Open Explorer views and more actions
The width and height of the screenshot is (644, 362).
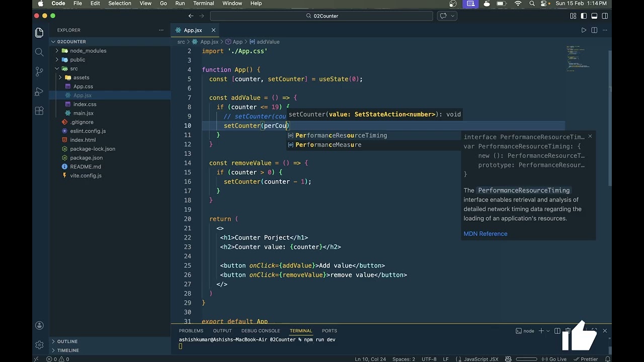click(x=162, y=30)
